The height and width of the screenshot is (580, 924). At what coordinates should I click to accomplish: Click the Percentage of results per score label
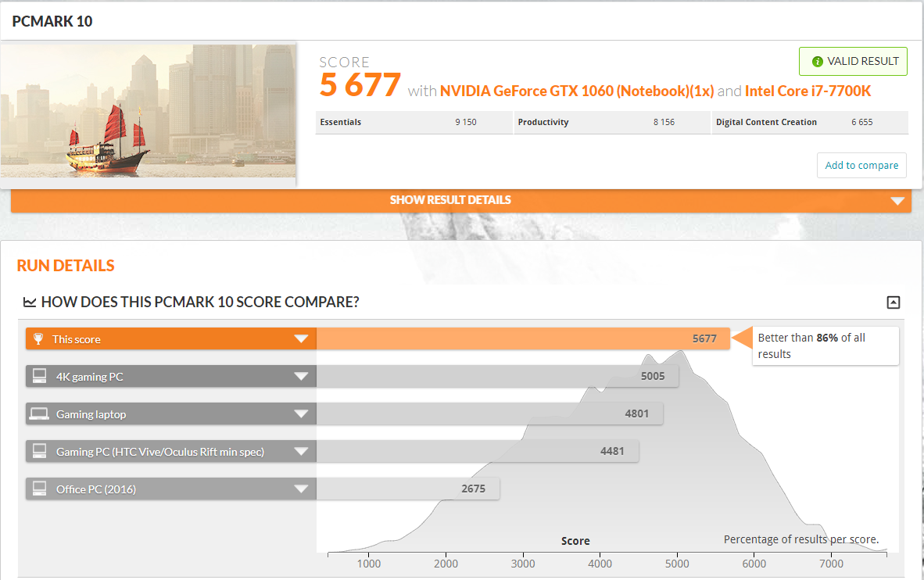pyautogui.click(x=800, y=539)
